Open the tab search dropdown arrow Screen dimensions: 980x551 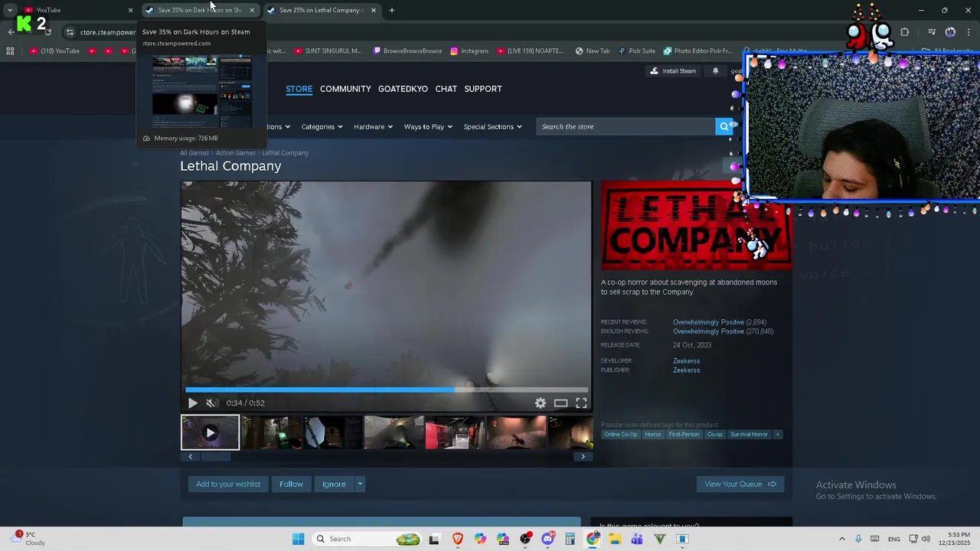point(9,11)
